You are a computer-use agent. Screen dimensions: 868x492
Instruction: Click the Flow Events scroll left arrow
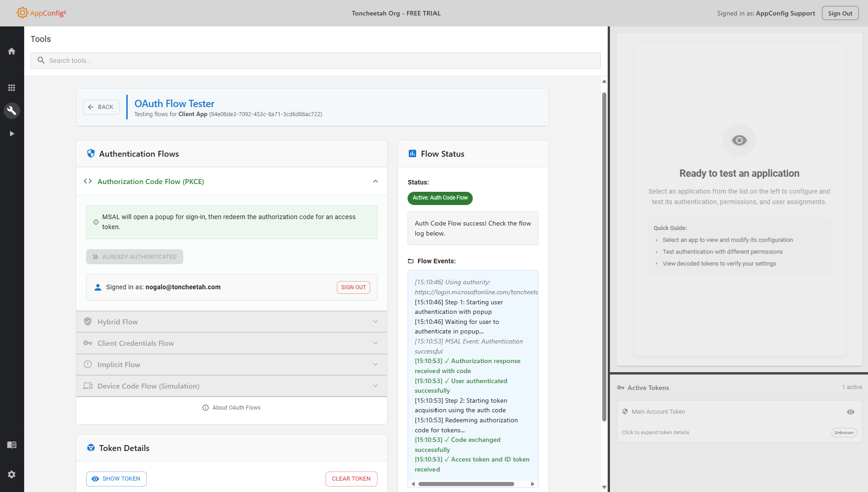click(413, 484)
